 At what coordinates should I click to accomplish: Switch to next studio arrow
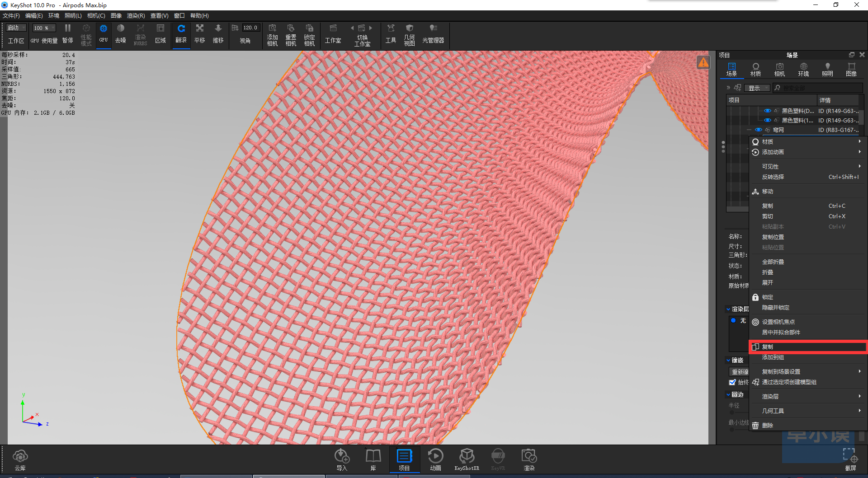(371, 28)
